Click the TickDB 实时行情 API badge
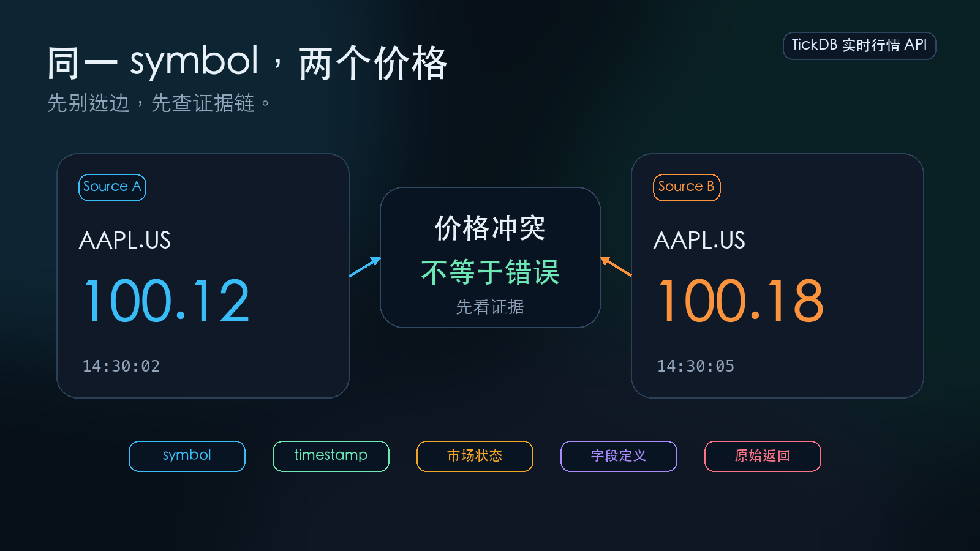 pyautogui.click(x=859, y=46)
